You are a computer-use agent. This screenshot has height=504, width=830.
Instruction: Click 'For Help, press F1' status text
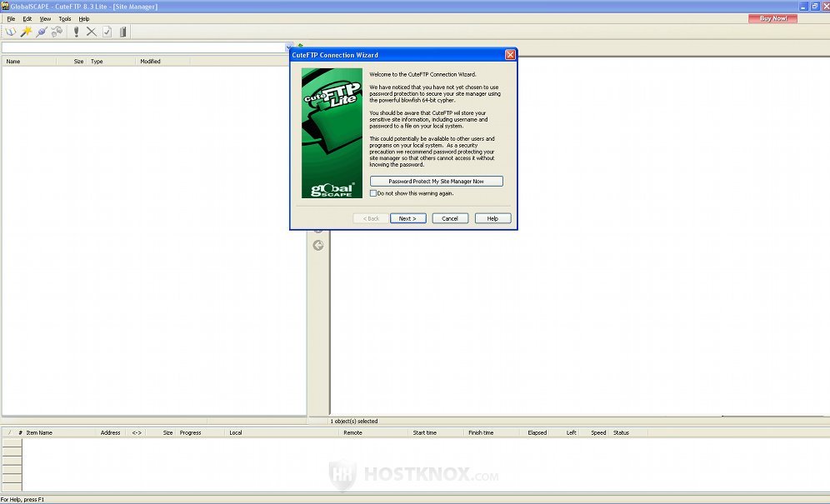click(x=22, y=499)
